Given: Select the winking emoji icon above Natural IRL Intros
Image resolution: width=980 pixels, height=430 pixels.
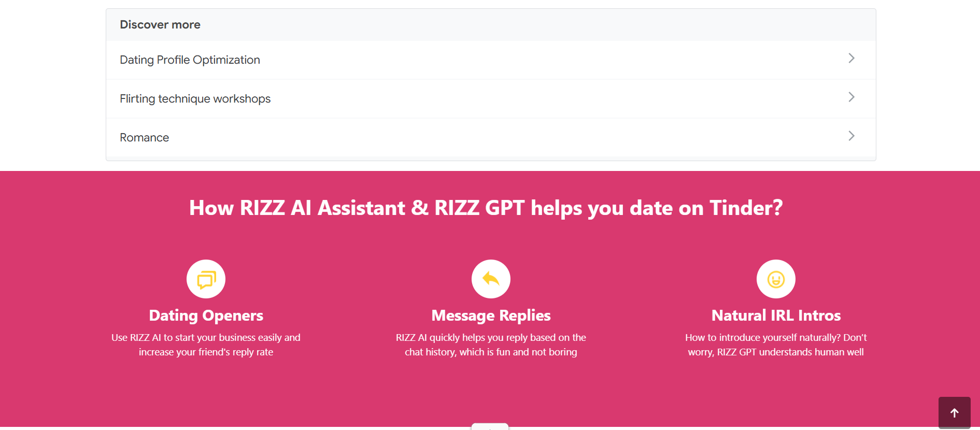Looking at the screenshot, I should tap(775, 279).
